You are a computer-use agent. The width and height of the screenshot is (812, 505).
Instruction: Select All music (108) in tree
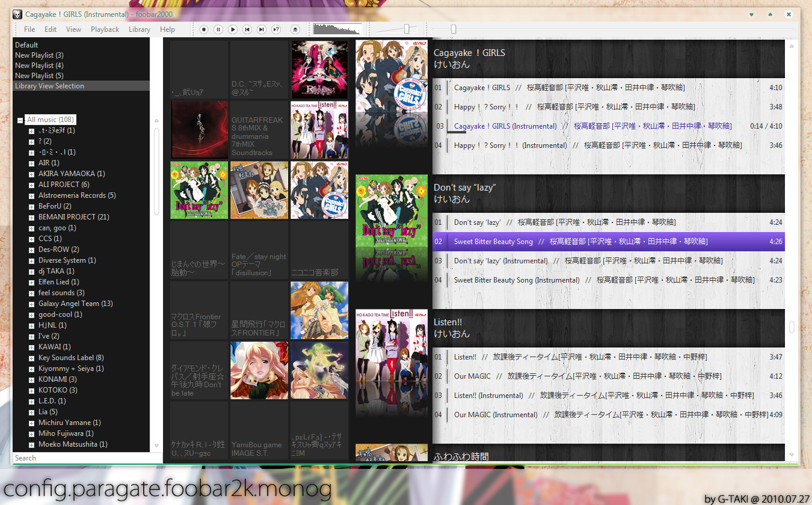tap(51, 120)
